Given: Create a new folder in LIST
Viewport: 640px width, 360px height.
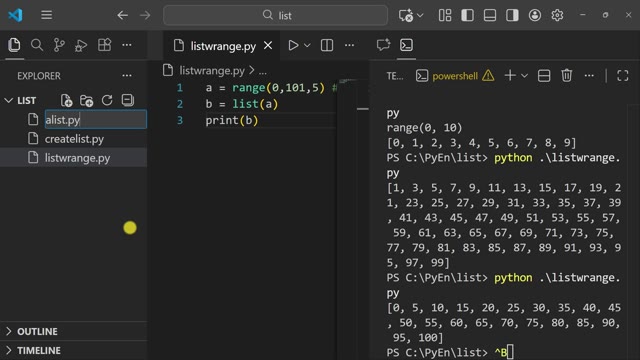Looking at the screenshot, I should 87,100.
